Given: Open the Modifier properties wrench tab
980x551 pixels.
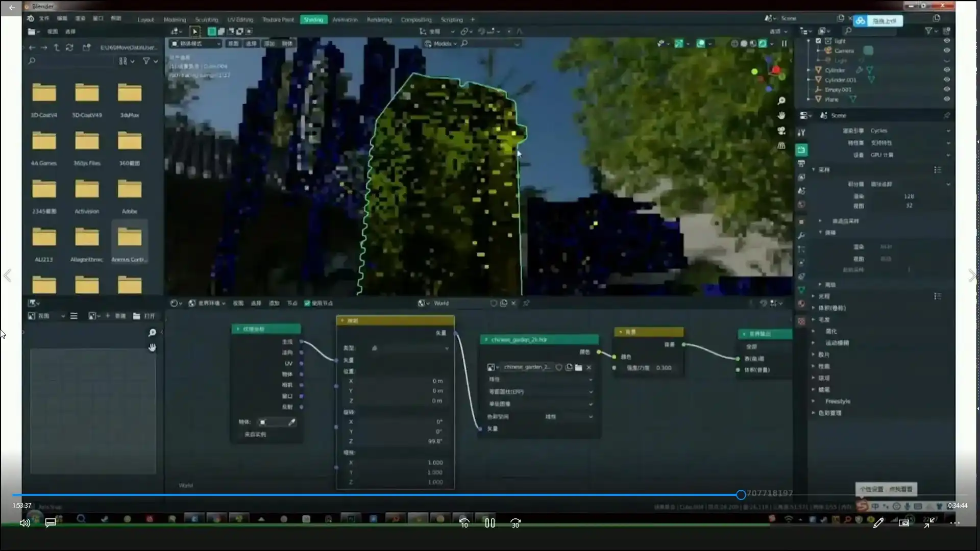Looking at the screenshot, I should (801, 236).
